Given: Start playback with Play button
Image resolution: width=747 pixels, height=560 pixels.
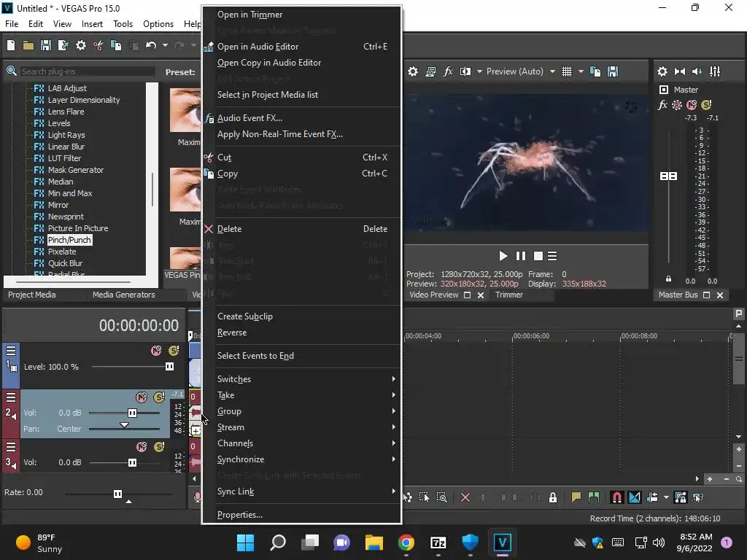Looking at the screenshot, I should [503, 256].
